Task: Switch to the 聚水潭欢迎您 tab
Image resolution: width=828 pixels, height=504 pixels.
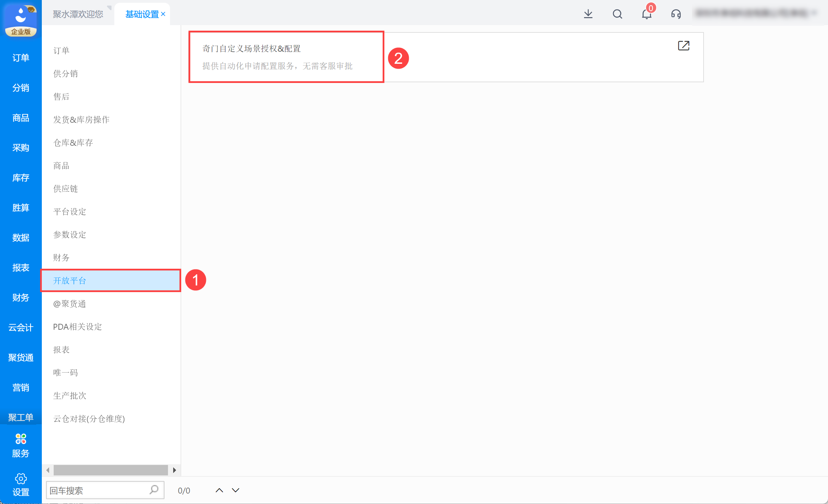Action: point(78,14)
